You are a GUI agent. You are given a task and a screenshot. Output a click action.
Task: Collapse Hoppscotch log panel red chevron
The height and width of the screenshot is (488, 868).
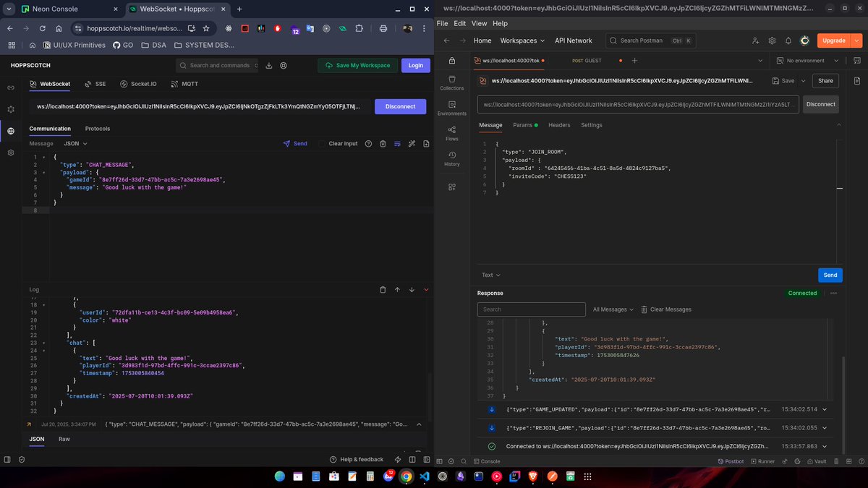(x=426, y=290)
